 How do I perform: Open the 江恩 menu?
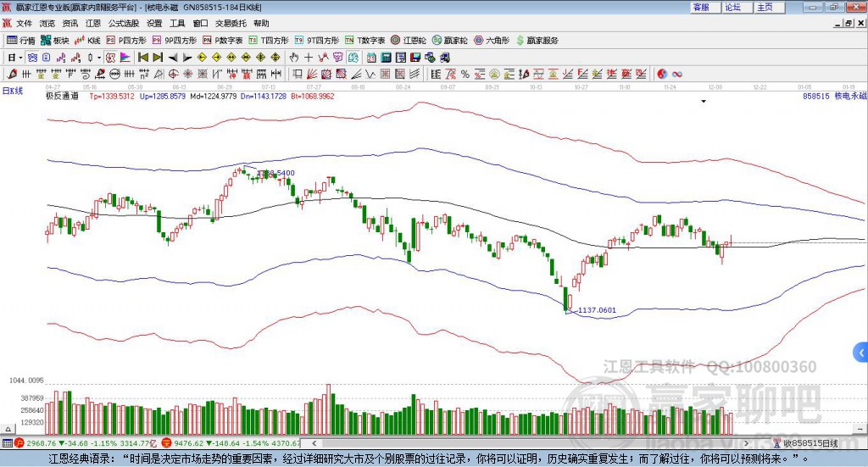[x=93, y=23]
